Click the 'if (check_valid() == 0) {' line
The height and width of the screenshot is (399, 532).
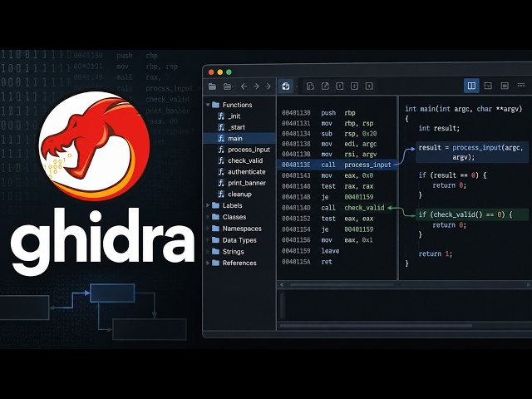pyautogui.click(x=465, y=214)
